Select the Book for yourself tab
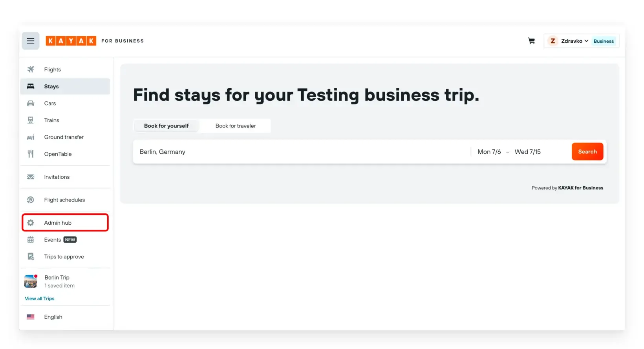This screenshot has height=349, width=644. (x=166, y=126)
